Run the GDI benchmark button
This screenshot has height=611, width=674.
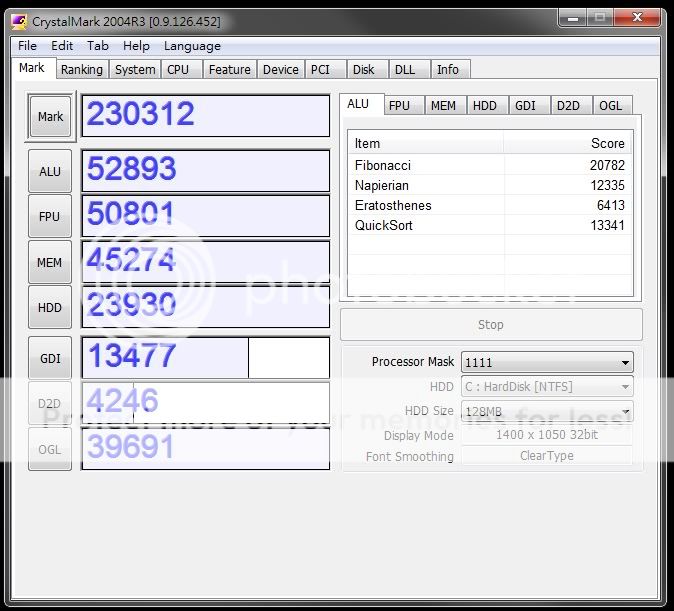tap(50, 358)
